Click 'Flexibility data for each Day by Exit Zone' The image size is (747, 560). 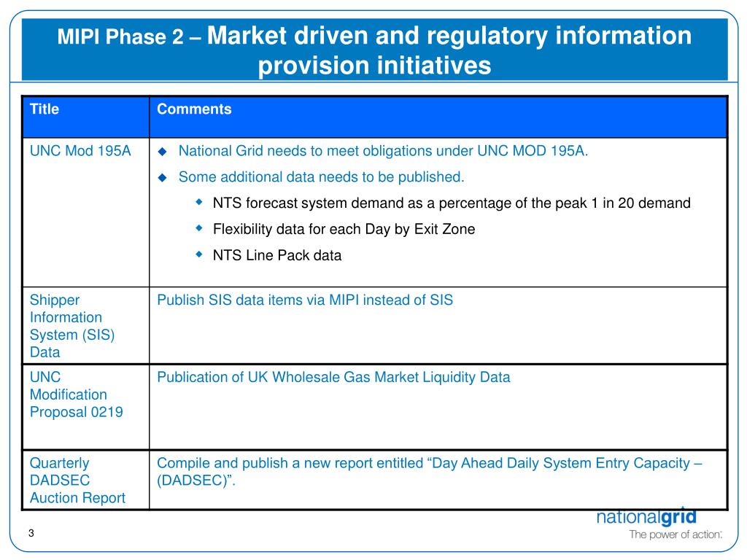tap(344, 229)
